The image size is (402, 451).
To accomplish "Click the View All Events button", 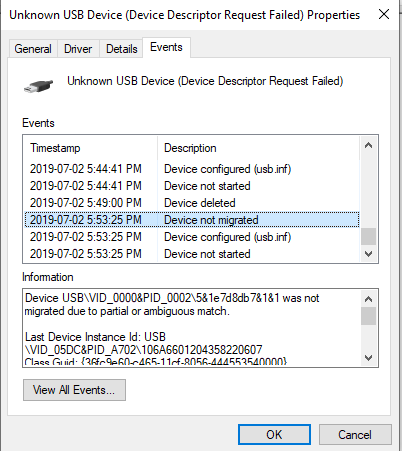I will 74,390.
